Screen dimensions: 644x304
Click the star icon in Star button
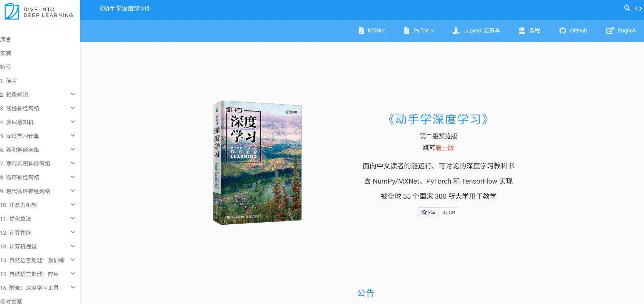coord(424,212)
